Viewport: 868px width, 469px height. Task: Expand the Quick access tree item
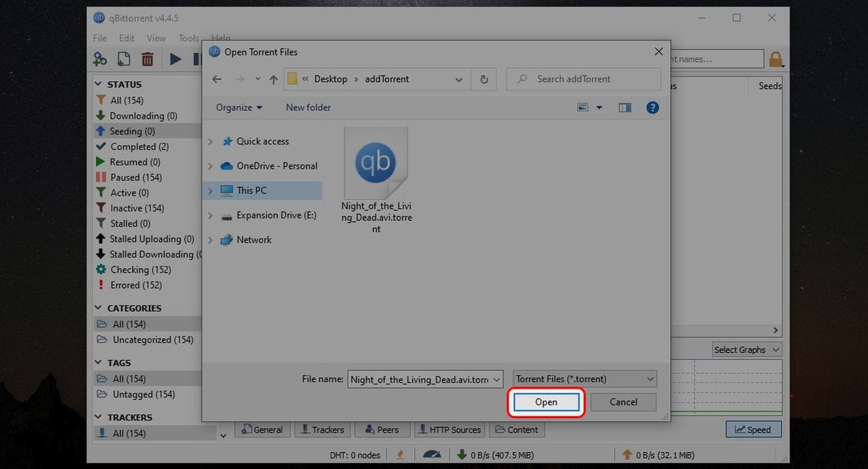click(x=210, y=141)
